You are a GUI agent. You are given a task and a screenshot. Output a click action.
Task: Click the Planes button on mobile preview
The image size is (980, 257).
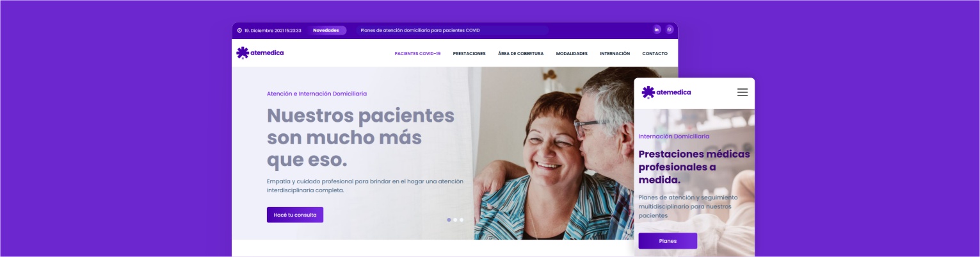point(668,241)
